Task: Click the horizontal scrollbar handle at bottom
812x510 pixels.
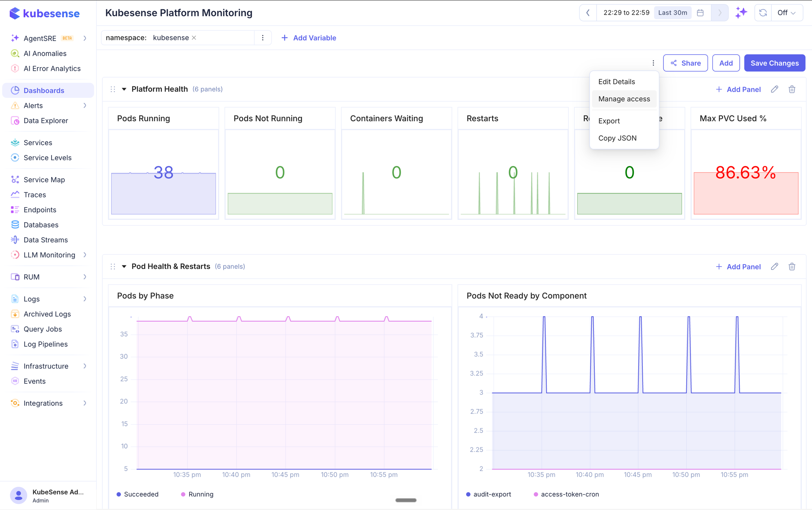Action: tap(406, 500)
